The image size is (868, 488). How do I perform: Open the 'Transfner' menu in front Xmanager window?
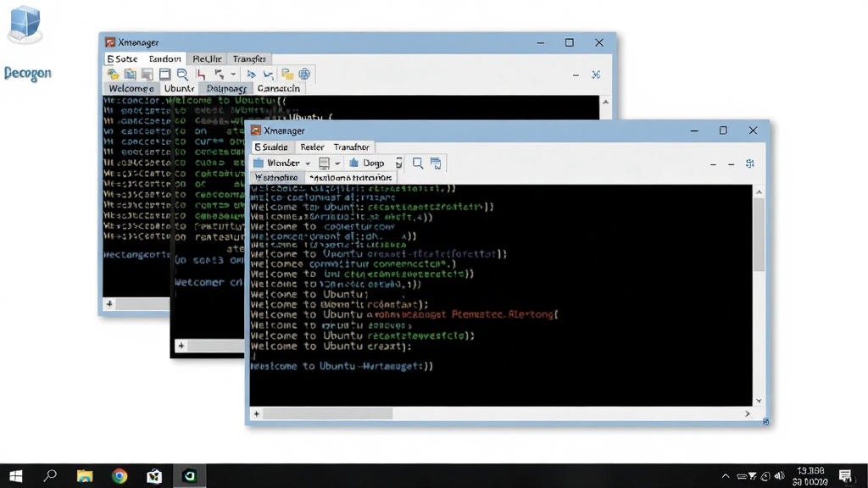pos(352,147)
